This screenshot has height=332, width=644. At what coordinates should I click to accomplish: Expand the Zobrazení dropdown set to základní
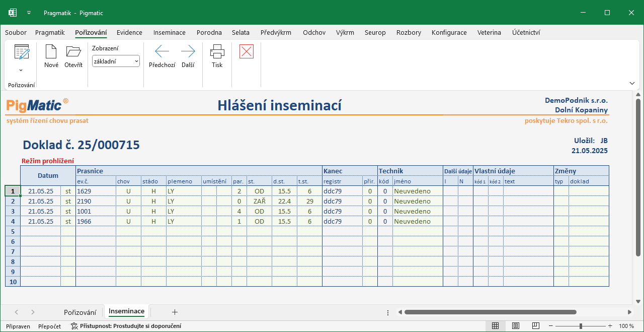point(116,61)
